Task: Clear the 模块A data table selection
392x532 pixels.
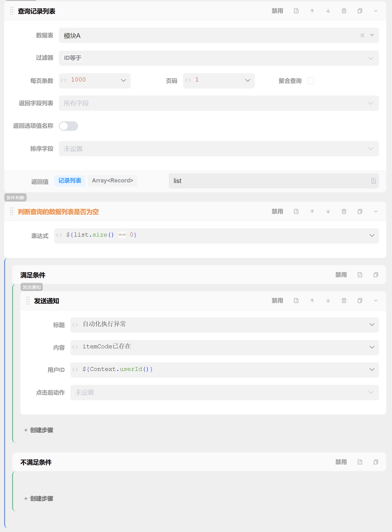Action: [362, 35]
